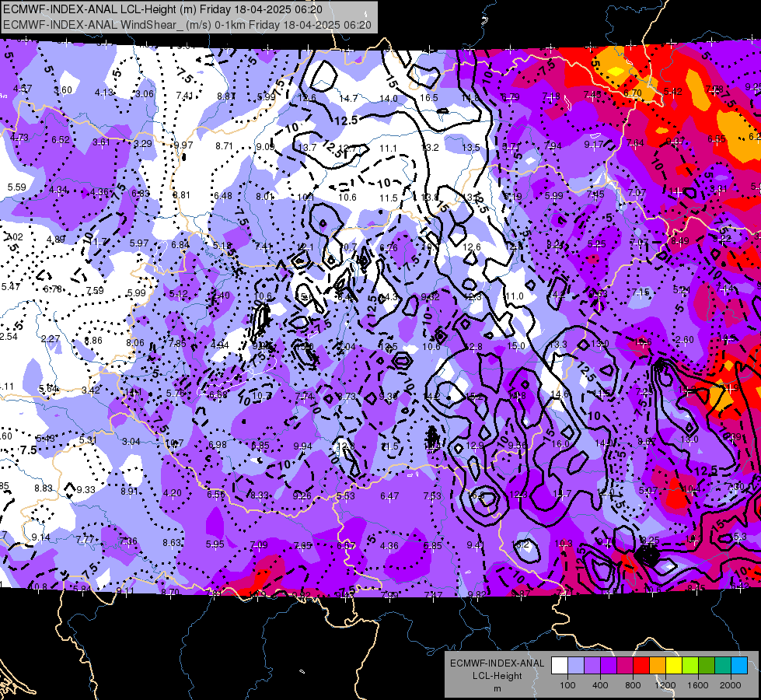Screen dimensions: 761x700
Task: Click the orange swatch in the LCL-Height legend
Action: pyautogui.click(x=658, y=666)
